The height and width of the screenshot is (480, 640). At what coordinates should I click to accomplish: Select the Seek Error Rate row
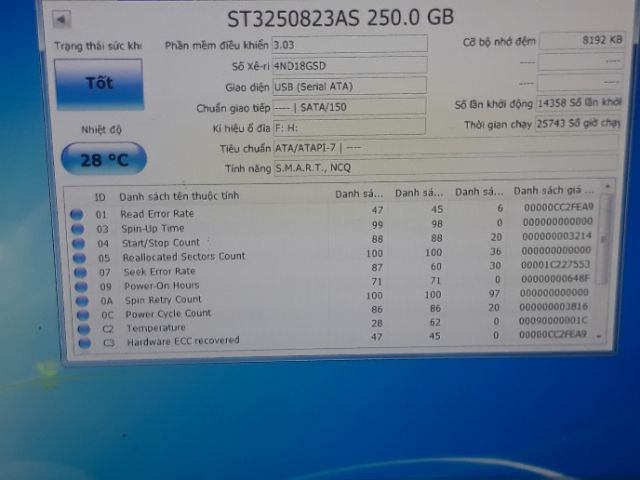(x=332, y=269)
